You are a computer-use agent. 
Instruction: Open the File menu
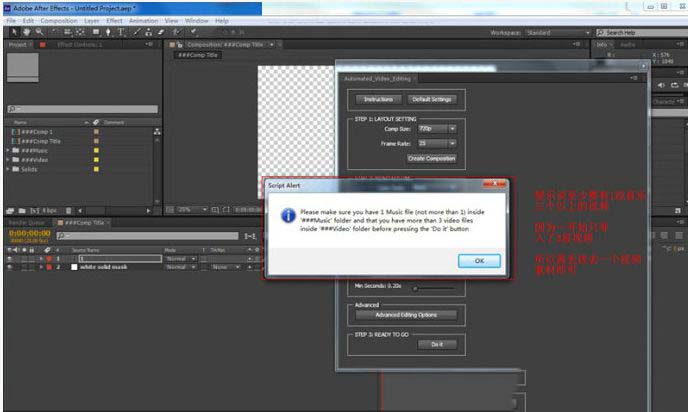click(x=11, y=21)
